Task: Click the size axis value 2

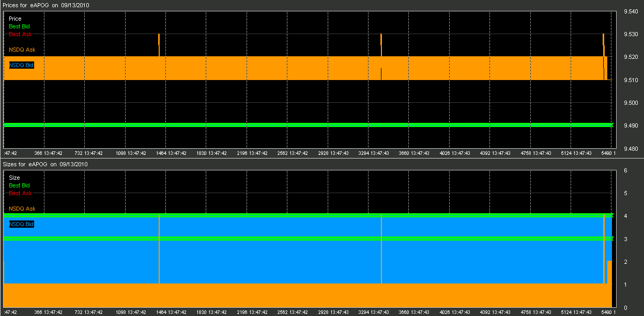Action: [x=625, y=262]
